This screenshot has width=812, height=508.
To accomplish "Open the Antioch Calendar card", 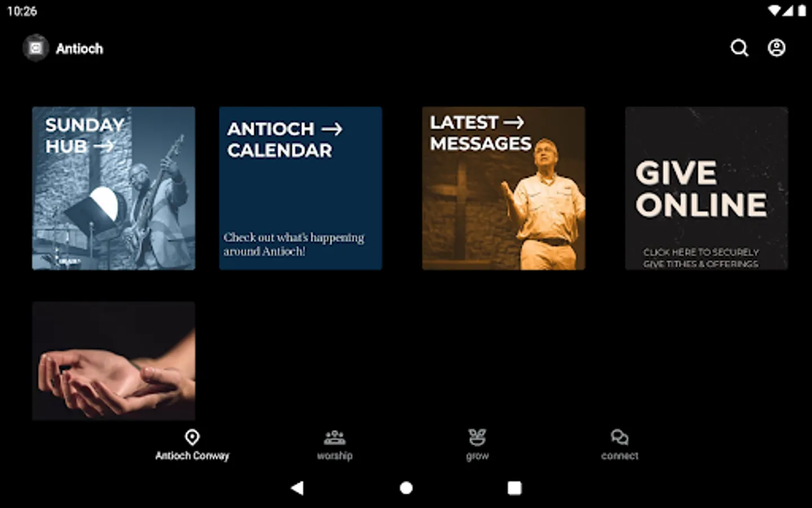I will (x=301, y=188).
